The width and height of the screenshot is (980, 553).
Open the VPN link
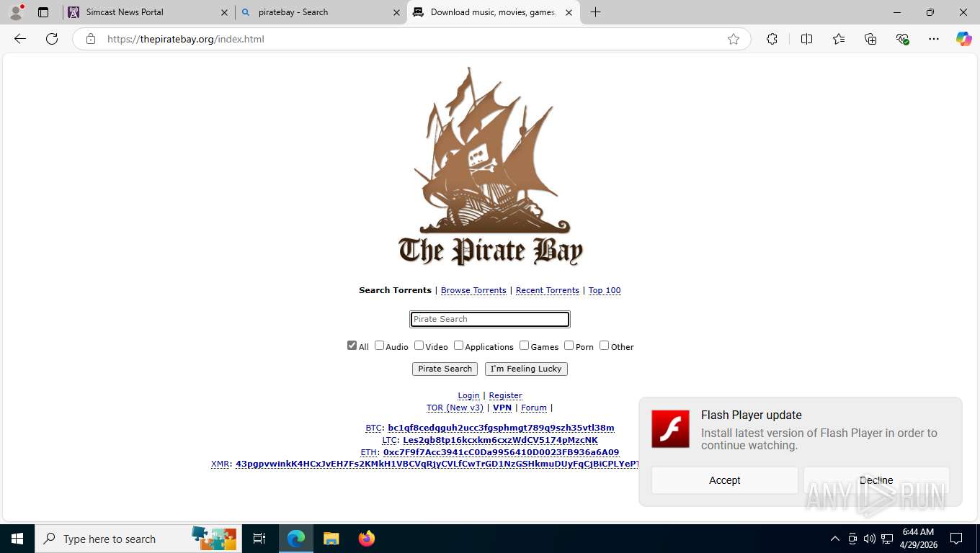coord(502,408)
